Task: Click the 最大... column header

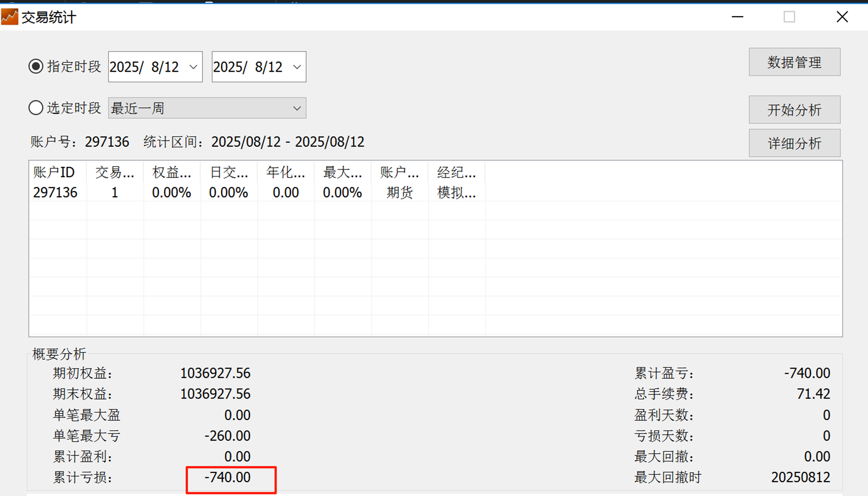Action: tap(342, 172)
